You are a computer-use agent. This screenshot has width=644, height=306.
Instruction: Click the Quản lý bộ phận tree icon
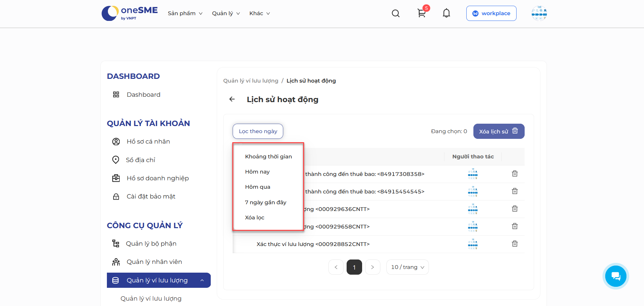(x=116, y=243)
